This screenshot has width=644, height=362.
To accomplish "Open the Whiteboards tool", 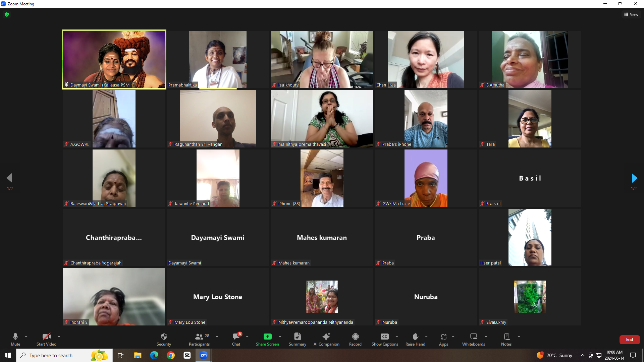I will [473, 339].
